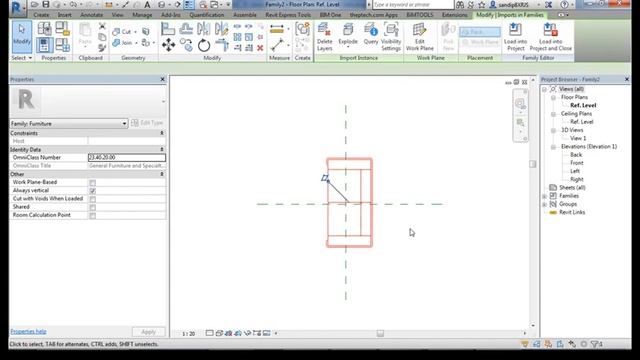The height and width of the screenshot is (360, 640).
Task: Click the Trim/Extend to Corner icon
Action: tap(222, 45)
